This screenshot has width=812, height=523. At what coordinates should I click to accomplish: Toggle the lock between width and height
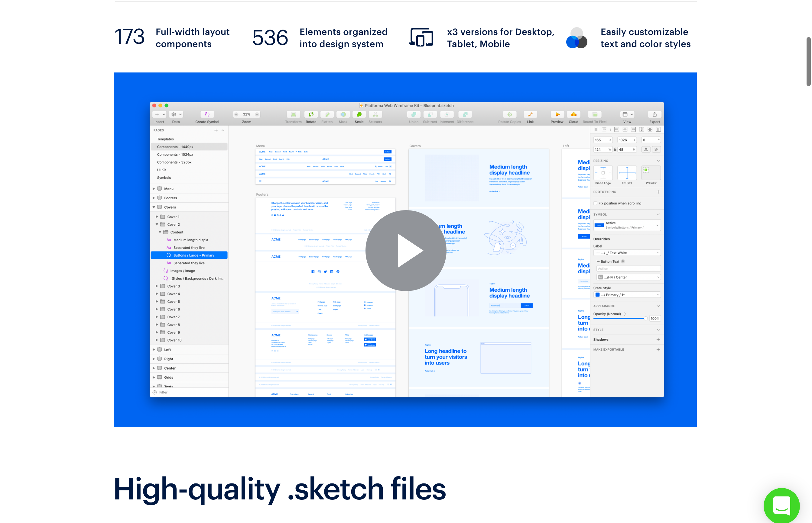point(615,149)
